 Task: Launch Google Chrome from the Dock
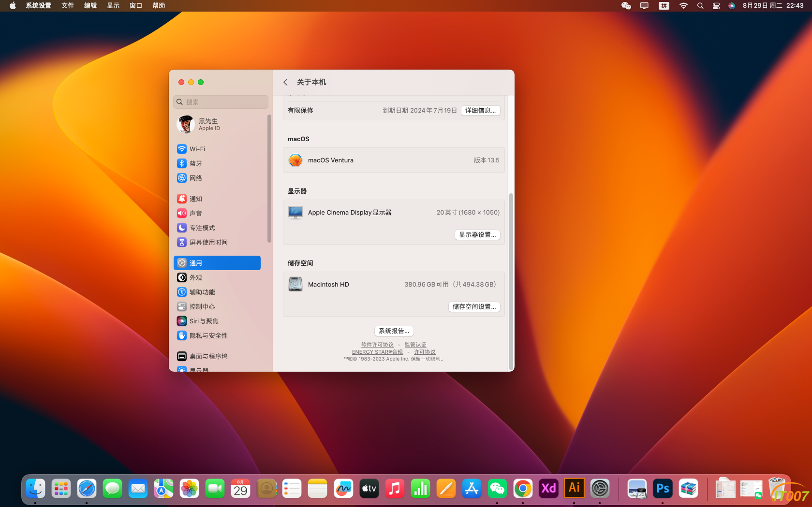click(523, 489)
